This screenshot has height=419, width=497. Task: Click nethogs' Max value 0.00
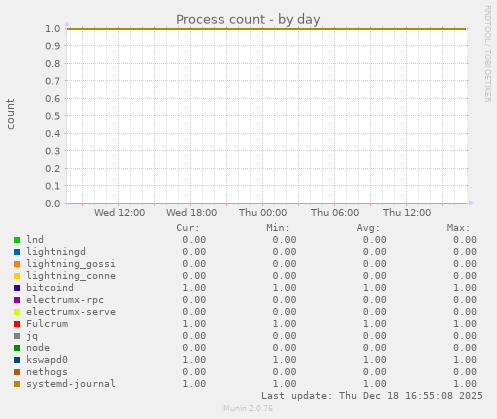click(465, 372)
